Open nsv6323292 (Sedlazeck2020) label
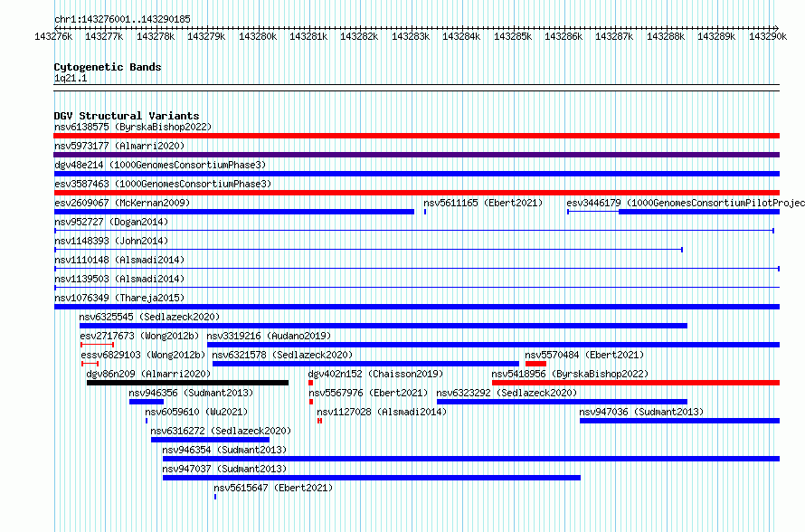Image resolution: width=805 pixels, height=532 pixels. (507, 393)
